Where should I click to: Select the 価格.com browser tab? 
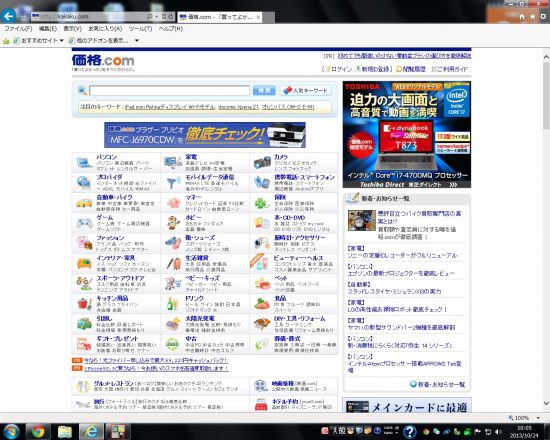pos(220,17)
